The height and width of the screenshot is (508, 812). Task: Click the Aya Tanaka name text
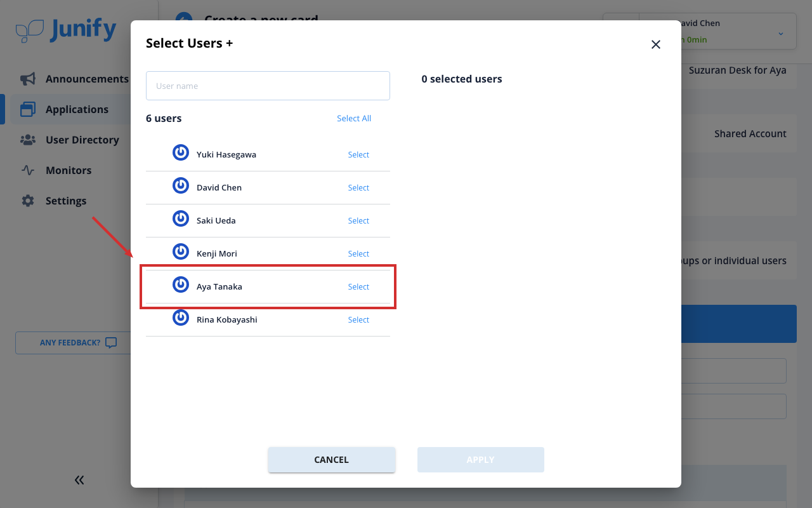coord(219,287)
